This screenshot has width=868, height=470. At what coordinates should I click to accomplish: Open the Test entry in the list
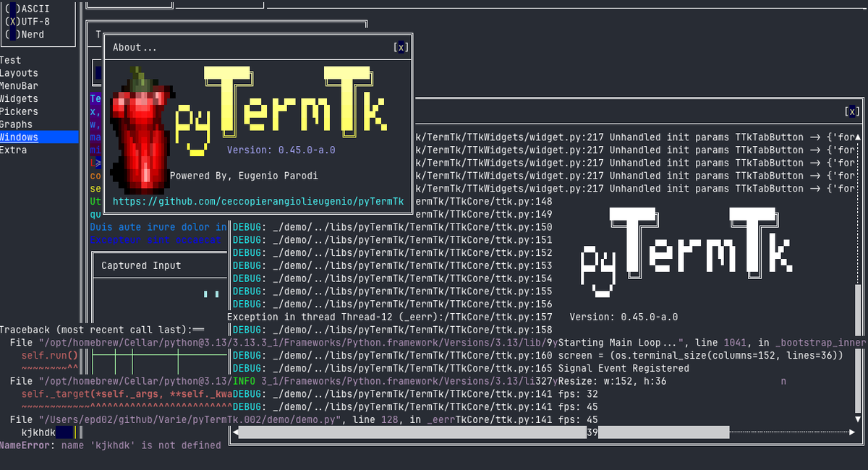[11, 60]
